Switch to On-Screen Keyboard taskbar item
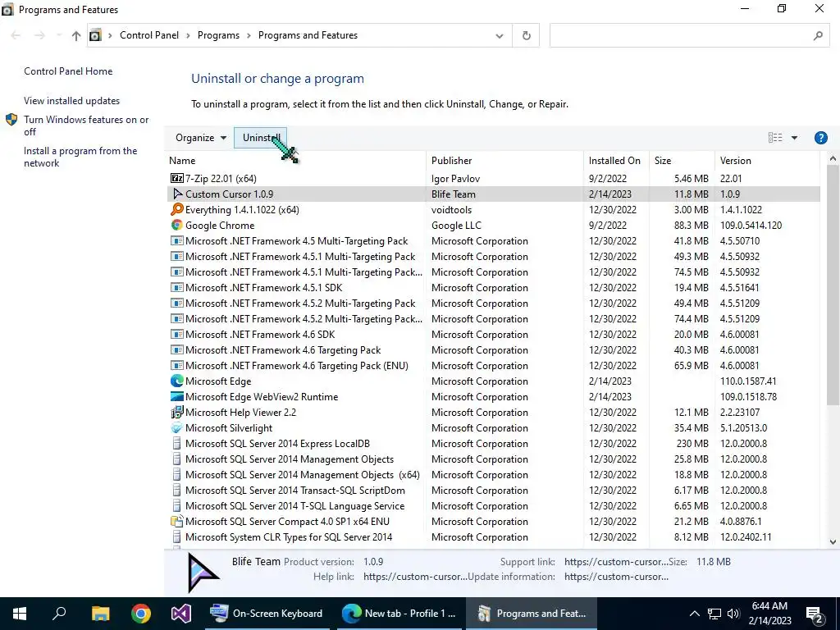 (267, 614)
